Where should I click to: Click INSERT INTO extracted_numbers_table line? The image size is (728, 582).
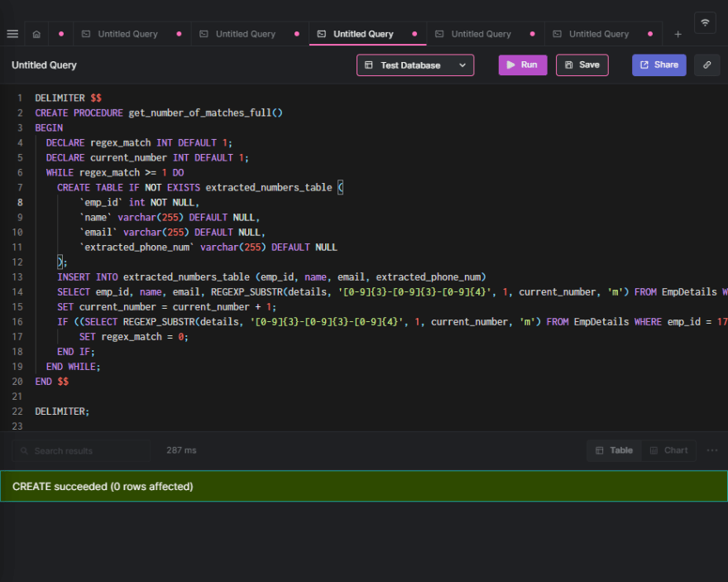pyautogui.click(x=271, y=277)
